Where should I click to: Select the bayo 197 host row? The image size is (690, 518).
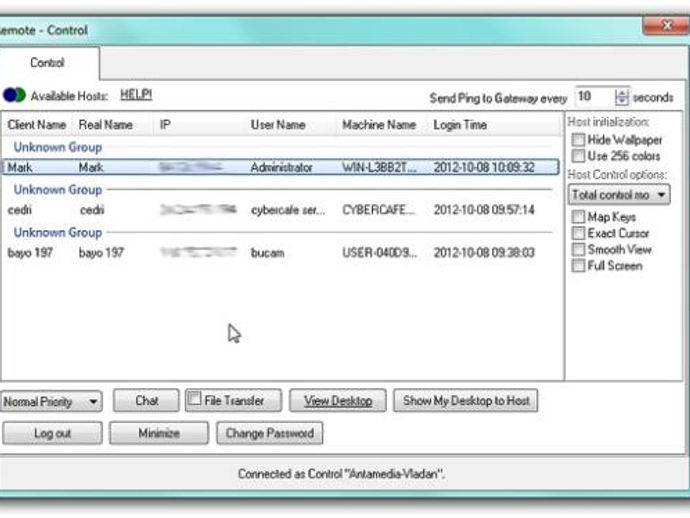(280, 253)
